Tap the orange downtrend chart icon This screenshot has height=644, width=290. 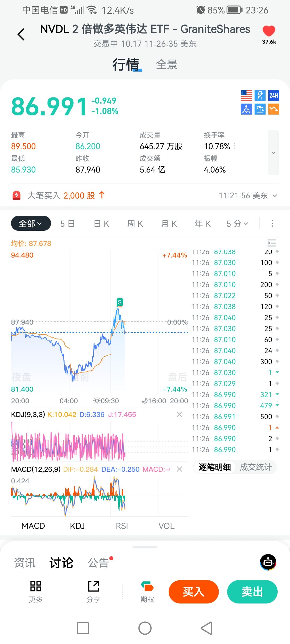(274, 109)
